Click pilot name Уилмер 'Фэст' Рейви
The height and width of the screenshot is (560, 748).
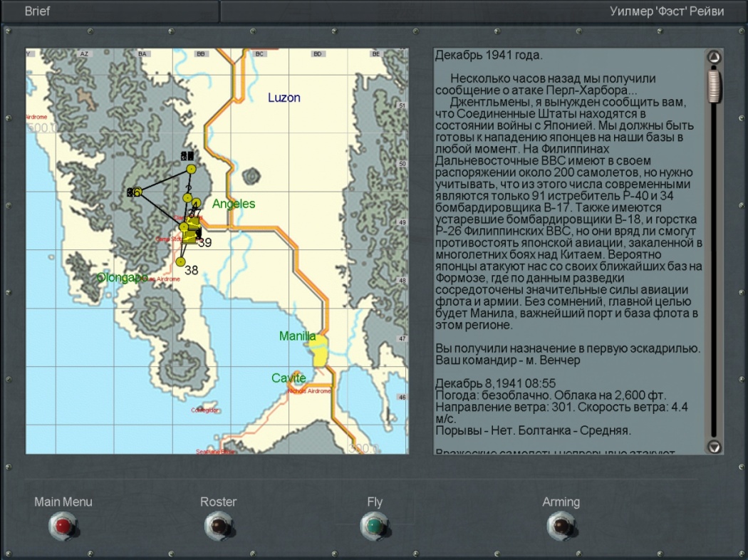click(666, 11)
